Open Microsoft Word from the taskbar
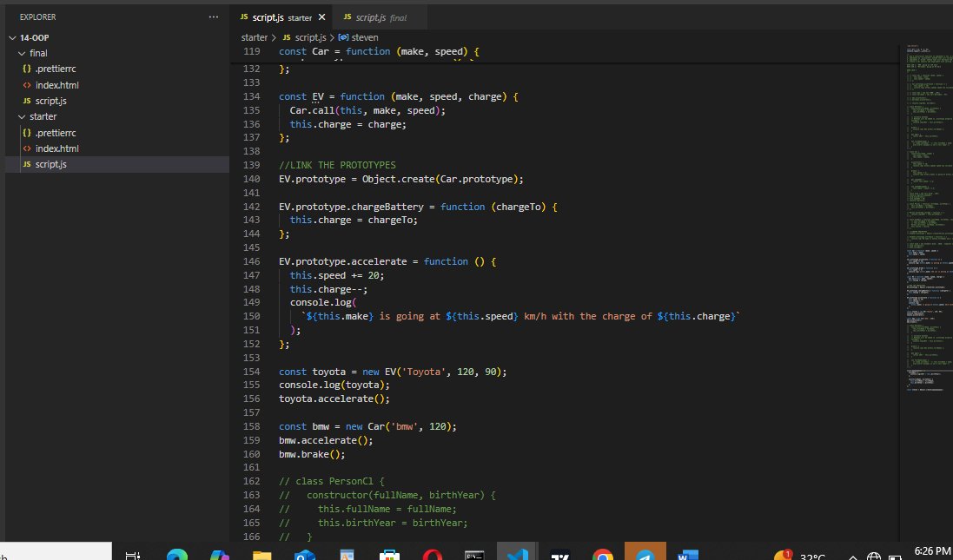 (687, 554)
